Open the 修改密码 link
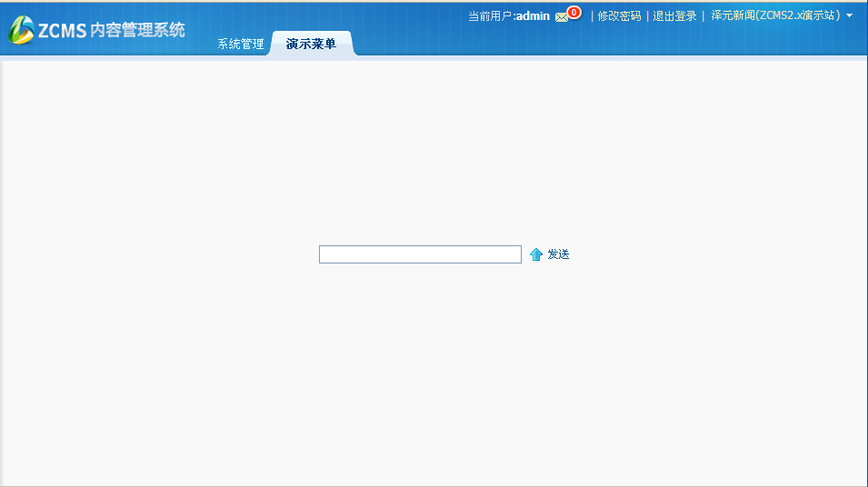Screen dimensions: 868x487 [x=619, y=15]
